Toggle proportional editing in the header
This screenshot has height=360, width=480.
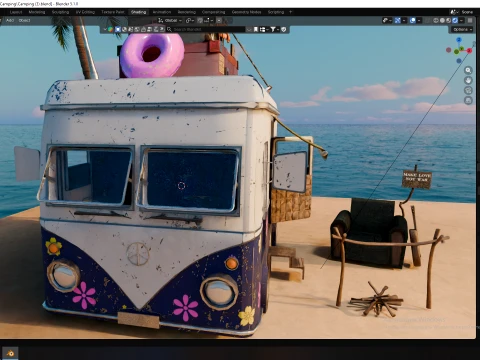tap(219, 20)
